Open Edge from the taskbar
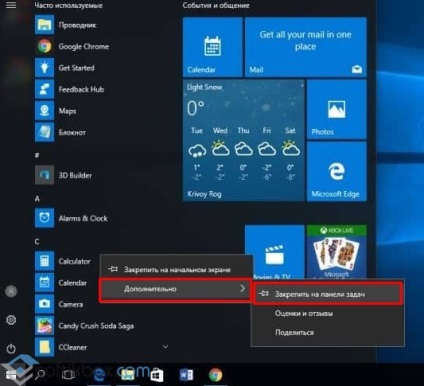Screen dimensions: 424x386 (x=99, y=375)
